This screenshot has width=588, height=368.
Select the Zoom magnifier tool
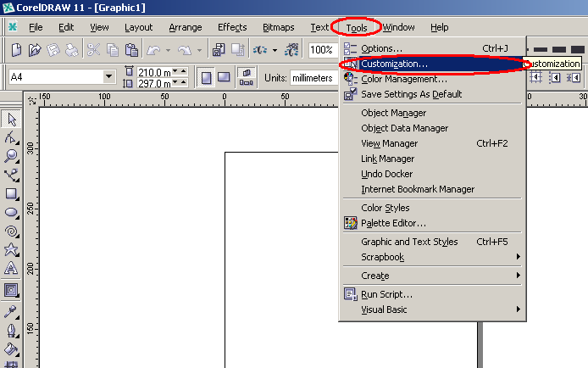(11, 156)
